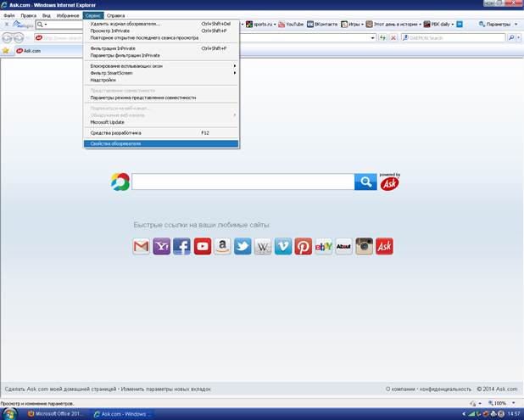Open ВКонтакте toolbar bookmark
Screen dimensions: 524x420
pyautogui.click(x=322, y=24)
